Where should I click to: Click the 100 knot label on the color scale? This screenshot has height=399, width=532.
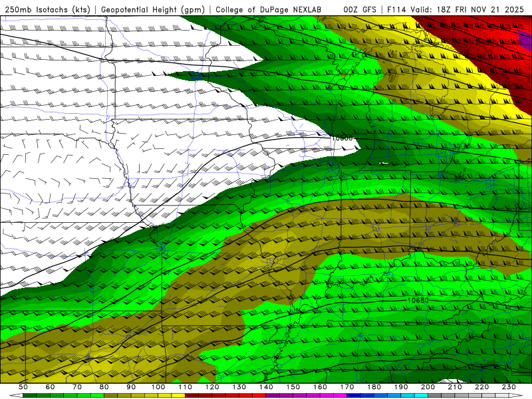click(x=158, y=387)
